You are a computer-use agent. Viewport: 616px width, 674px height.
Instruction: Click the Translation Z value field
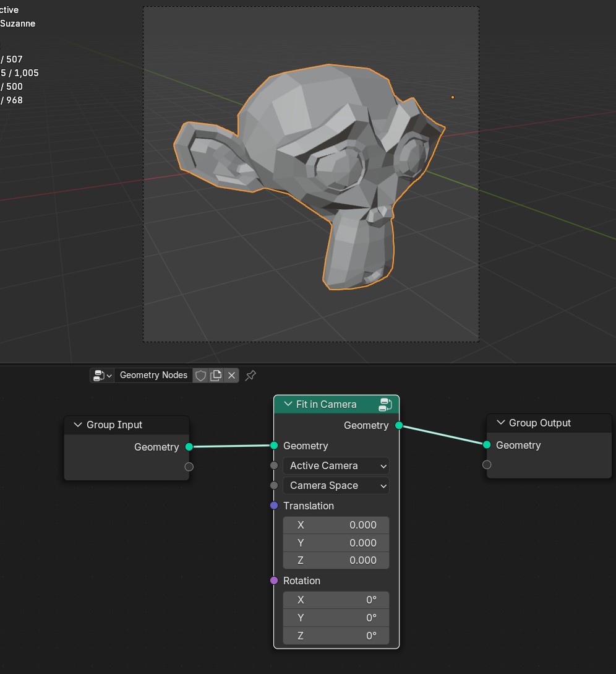(x=336, y=561)
